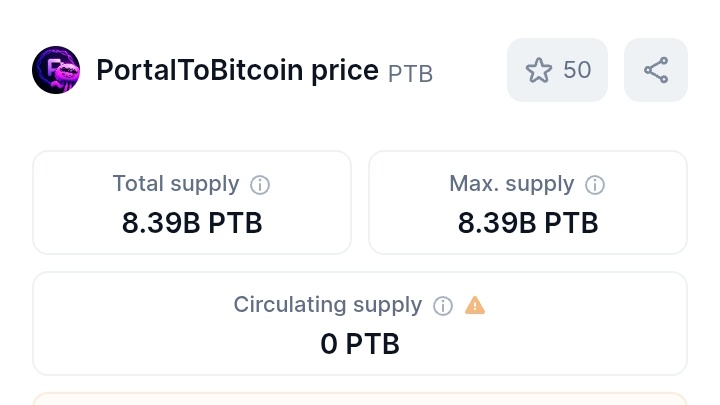Screen dimensions: 720x405
Task: Click the orange circulating supply warning triangle
Action: click(475, 305)
